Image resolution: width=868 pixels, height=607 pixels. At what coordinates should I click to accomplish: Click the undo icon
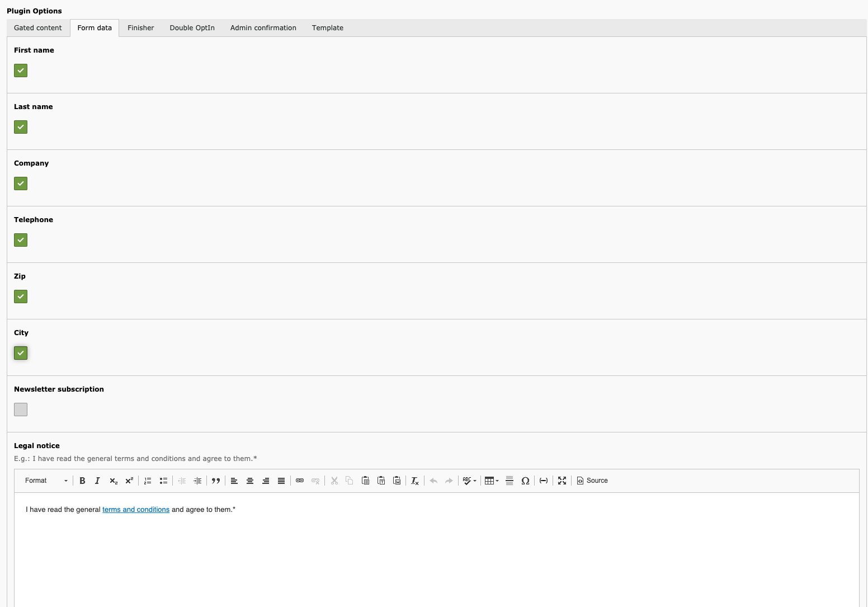(x=433, y=481)
